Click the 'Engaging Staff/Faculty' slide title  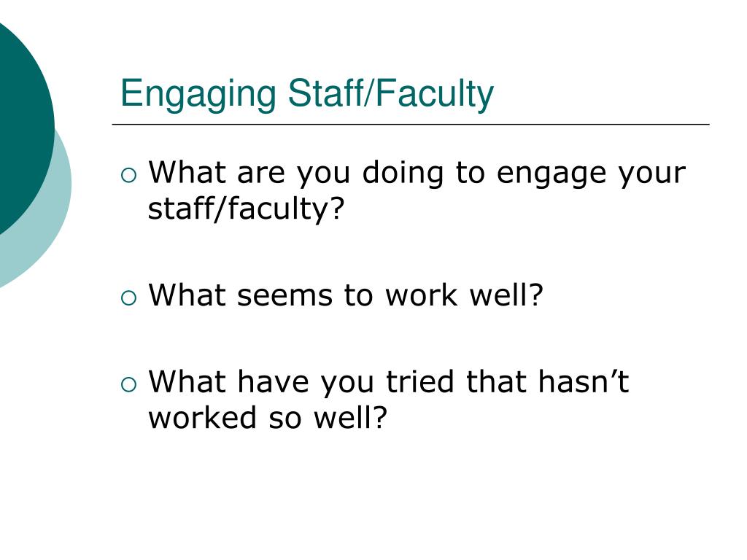click(x=307, y=94)
